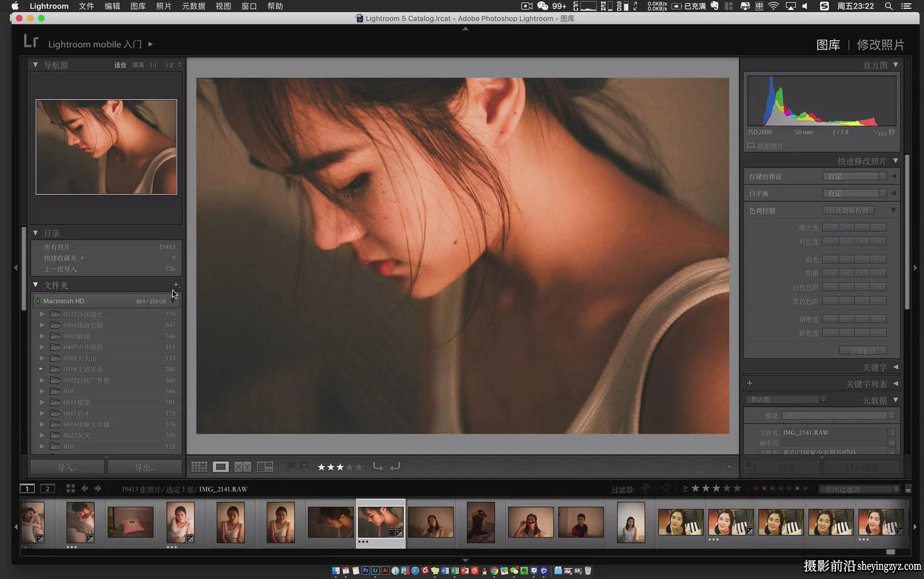Screen dimensions: 924x579
Task: Flag the photo as picked
Action: (x=291, y=466)
